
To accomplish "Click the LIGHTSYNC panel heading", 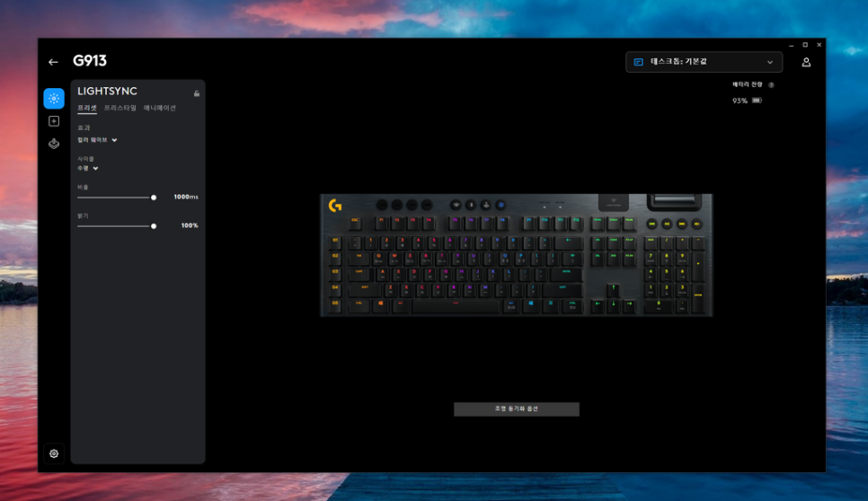I will click(x=108, y=92).
